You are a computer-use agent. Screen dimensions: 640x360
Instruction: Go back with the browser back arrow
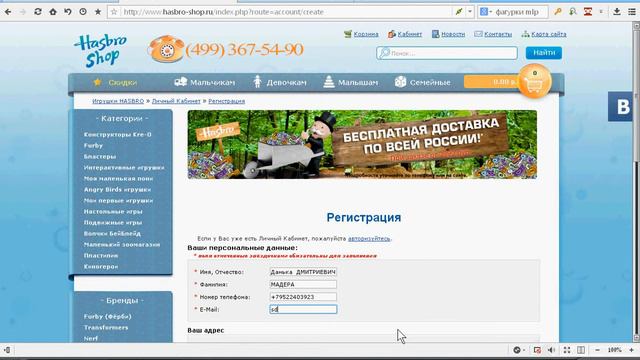[8, 12]
